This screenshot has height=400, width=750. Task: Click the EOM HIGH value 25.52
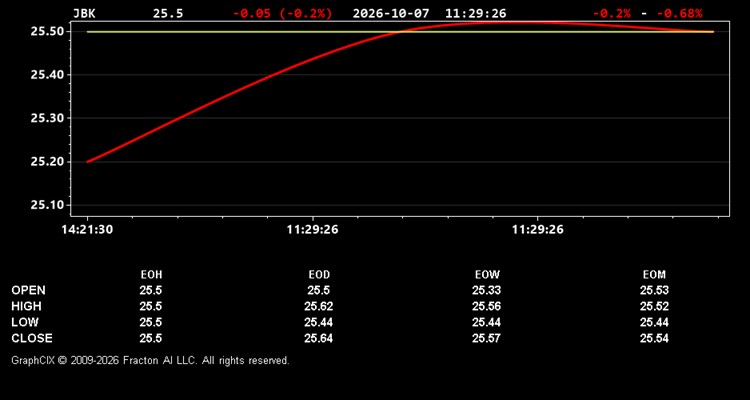(x=654, y=306)
